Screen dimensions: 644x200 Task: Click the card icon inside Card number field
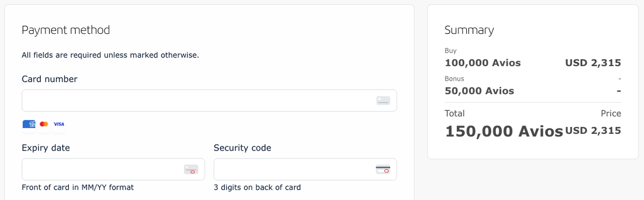(x=383, y=101)
